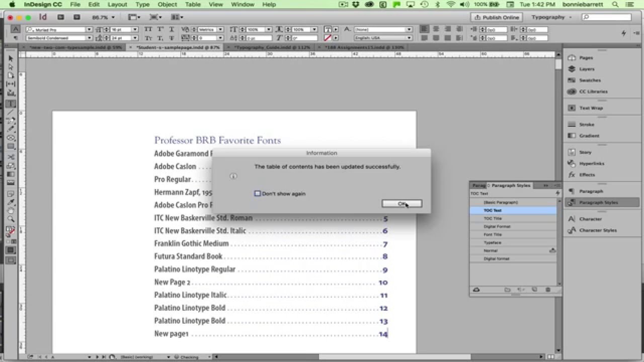Click the Publish Online button

click(x=497, y=17)
